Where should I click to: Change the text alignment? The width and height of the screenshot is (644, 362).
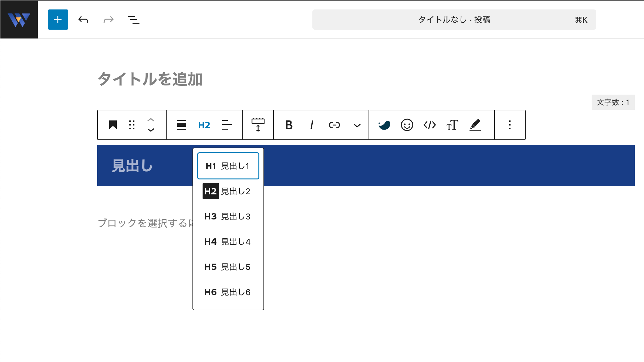tap(227, 125)
